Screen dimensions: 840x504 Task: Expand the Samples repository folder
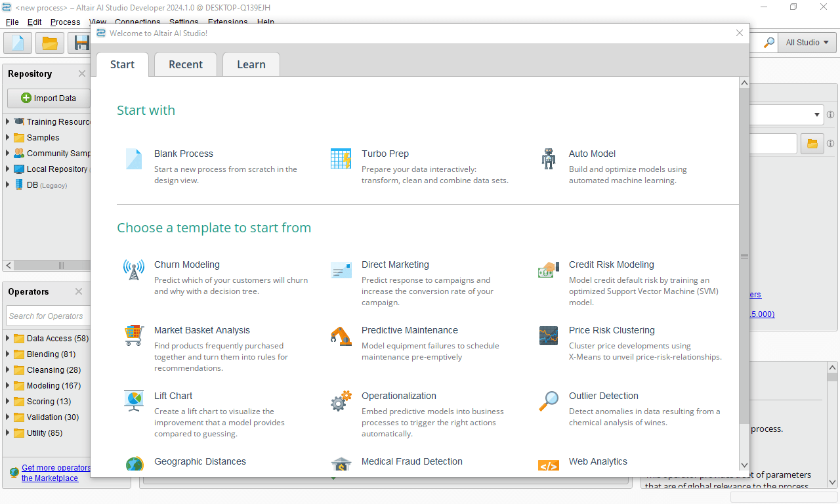(8, 137)
